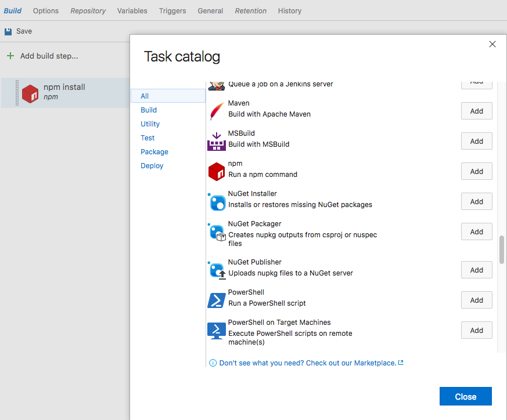Click Add build step... link
Viewport: 507px width, 420px height.
click(49, 56)
